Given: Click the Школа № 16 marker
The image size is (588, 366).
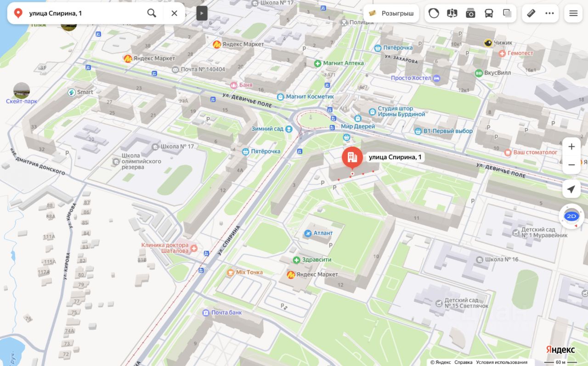Looking at the screenshot, I should 480,260.
